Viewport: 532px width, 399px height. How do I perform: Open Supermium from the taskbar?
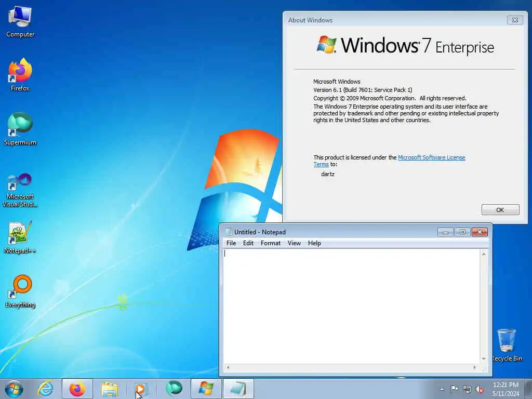coord(174,389)
